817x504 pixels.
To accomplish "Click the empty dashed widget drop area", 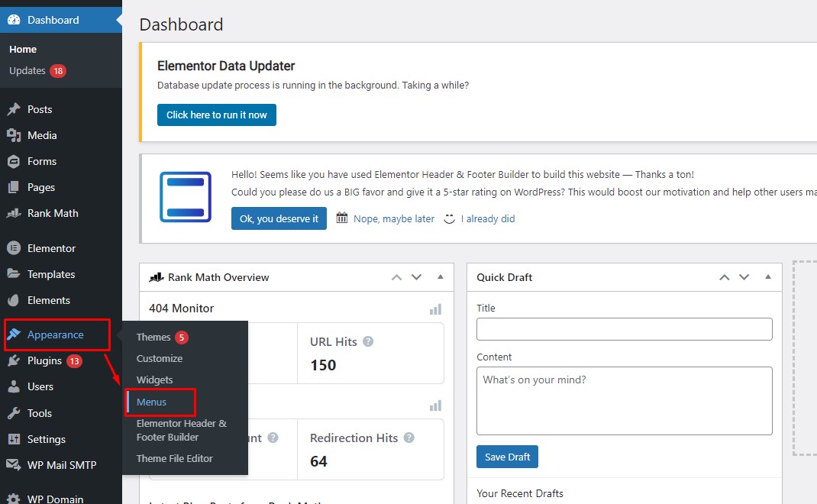I will tap(805, 357).
